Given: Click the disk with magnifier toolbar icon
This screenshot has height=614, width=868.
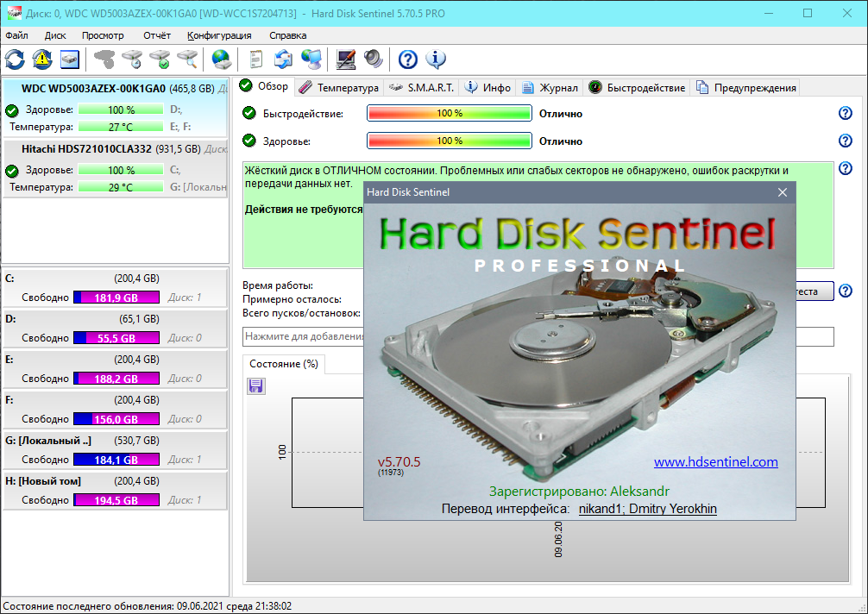Looking at the screenshot, I should click(x=187, y=60).
